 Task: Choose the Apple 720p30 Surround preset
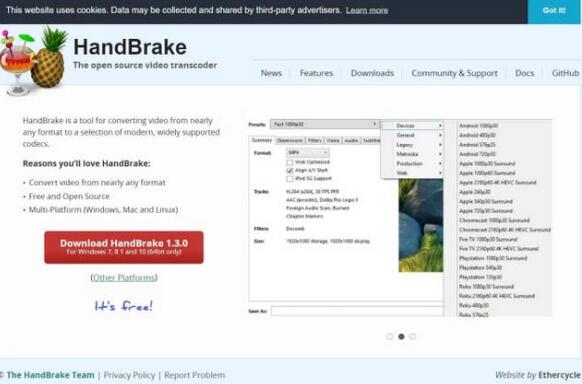pos(485,211)
